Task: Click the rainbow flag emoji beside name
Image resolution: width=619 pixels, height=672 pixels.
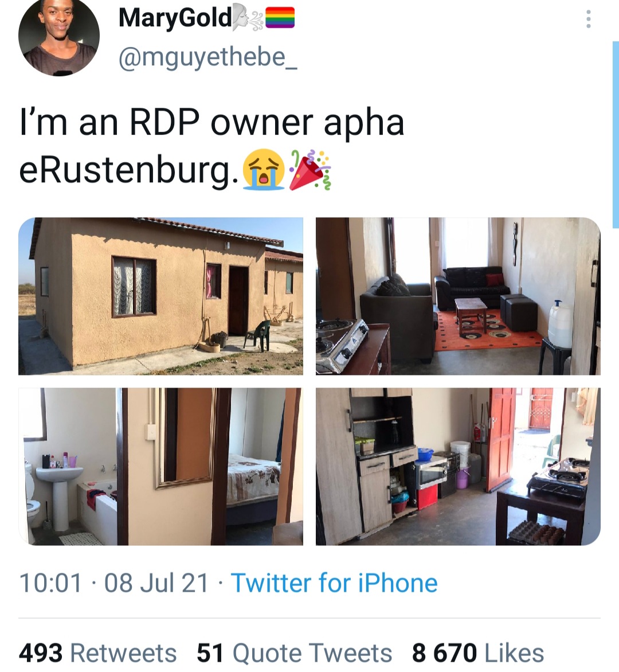Action: point(280,18)
